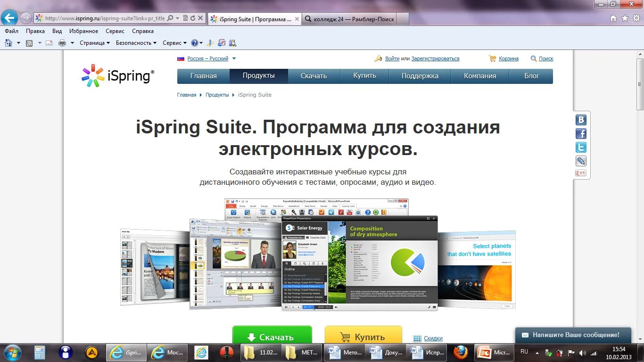Open the Home page toolbar icon
This screenshot has height=362, width=644.
point(8,43)
